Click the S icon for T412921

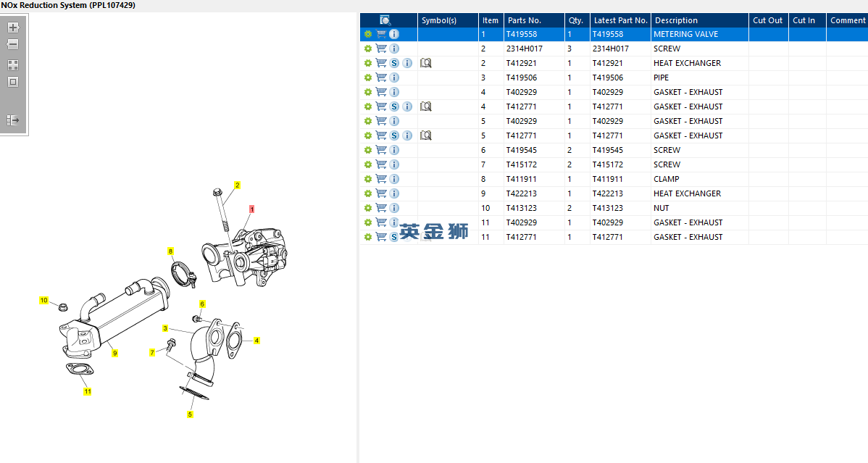pos(394,63)
